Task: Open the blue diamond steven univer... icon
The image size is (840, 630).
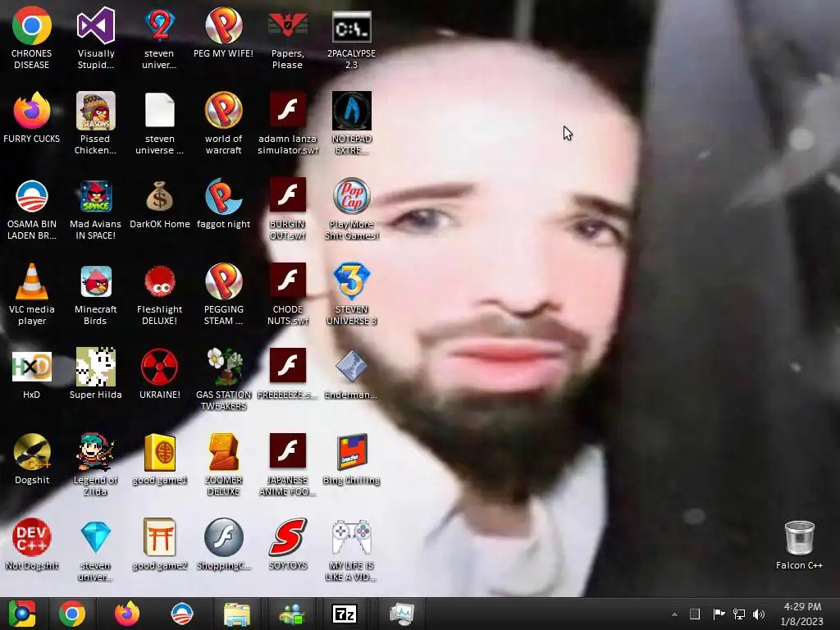Action: 96,536
